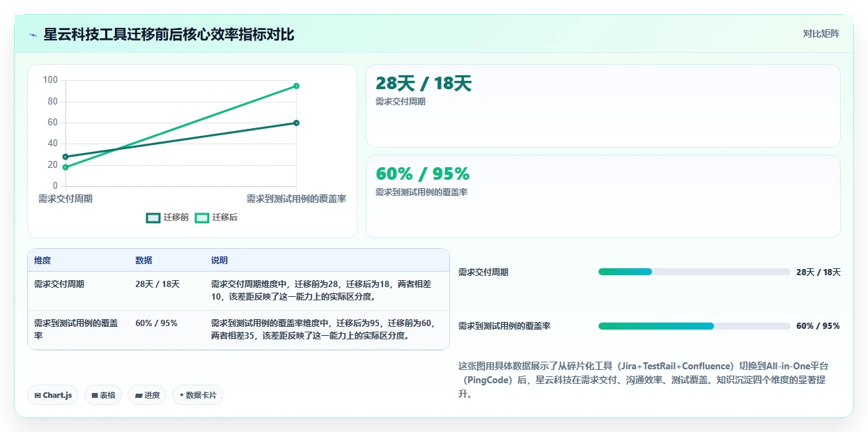The image size is (868, 432).
Task: Toggle the 迁移后 legend swatch
Action: click(x=202, y=217)
